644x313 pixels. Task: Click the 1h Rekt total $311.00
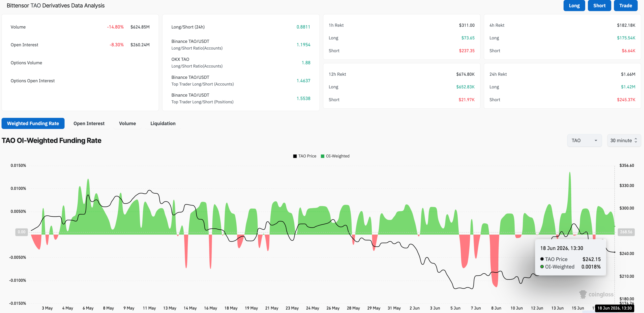466,25
